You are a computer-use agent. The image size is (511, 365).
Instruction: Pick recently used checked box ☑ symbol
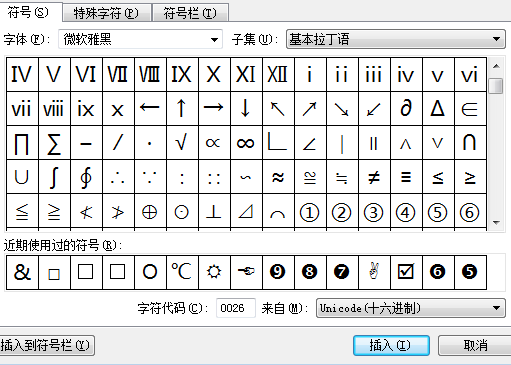tap(406, 272)
